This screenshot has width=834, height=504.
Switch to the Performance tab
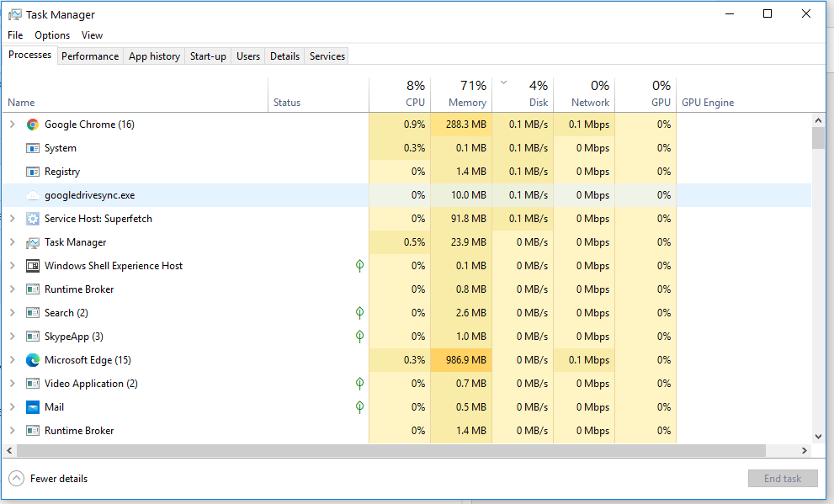(90, 56)
